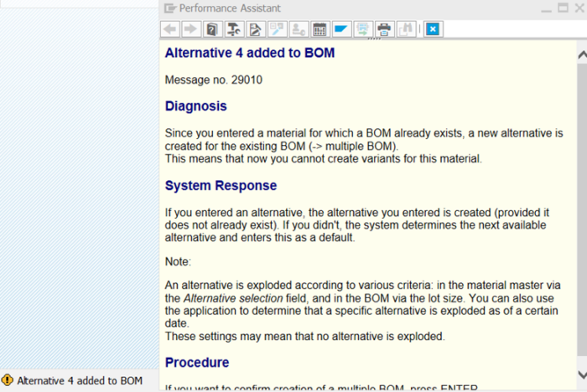Image resolution: width=587 pixels, height=392 pixels.
Task: Click the edit documentation pencil icon
Action: (x=256, y=29)
